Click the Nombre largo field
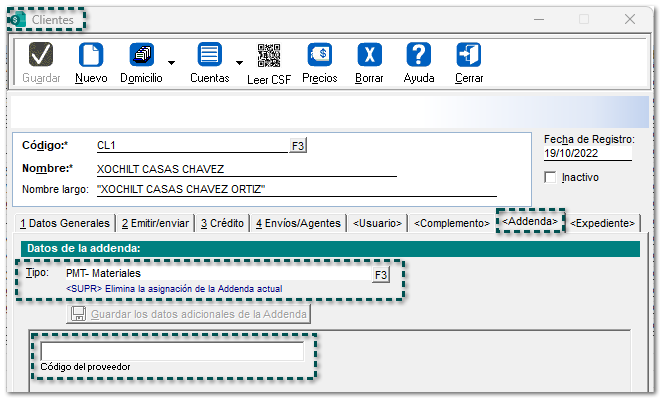 [x=296, y=189]
